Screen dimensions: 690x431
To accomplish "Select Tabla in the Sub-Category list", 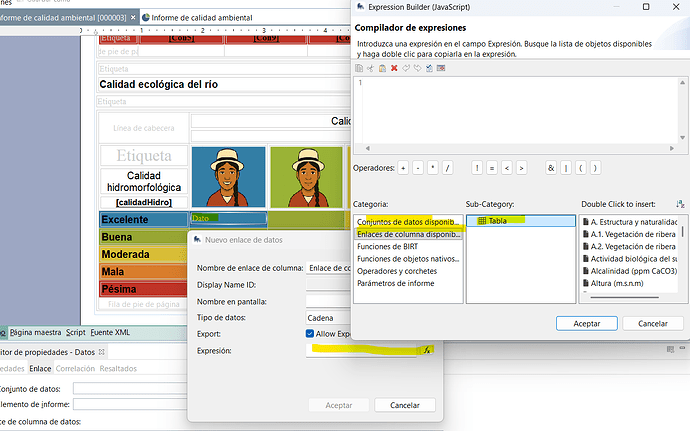I will (x=497, y=220).
